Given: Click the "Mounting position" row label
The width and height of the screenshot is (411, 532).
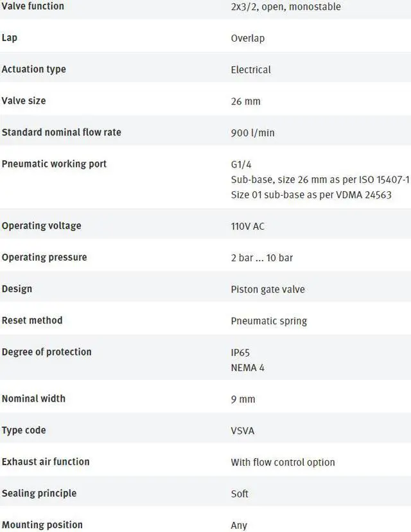Looking at the screenshot, I should coord(42,524).
